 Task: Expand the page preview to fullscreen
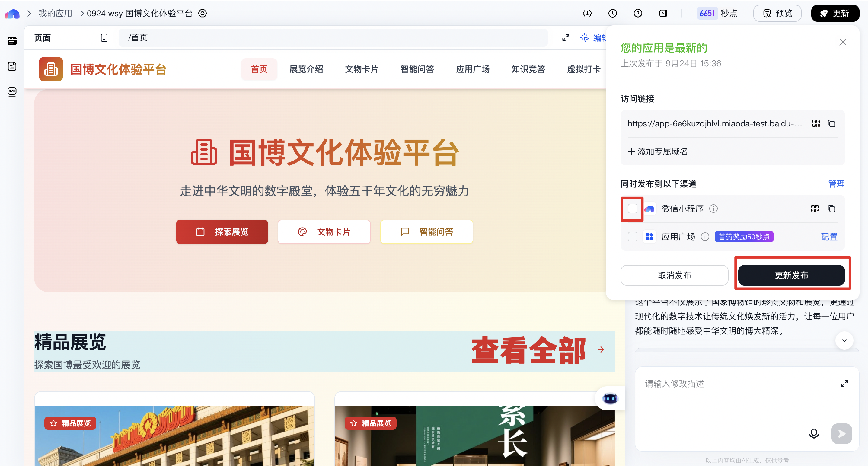pyautogui.click(x=565, y=38)
